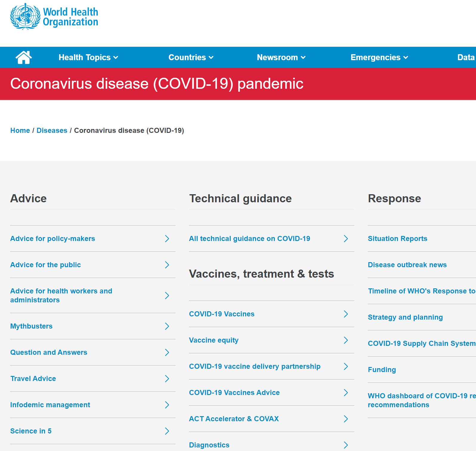This screenshot has width=476, height=451.
Task: Click the World Health Organization logo
Action: coord(54,17)
